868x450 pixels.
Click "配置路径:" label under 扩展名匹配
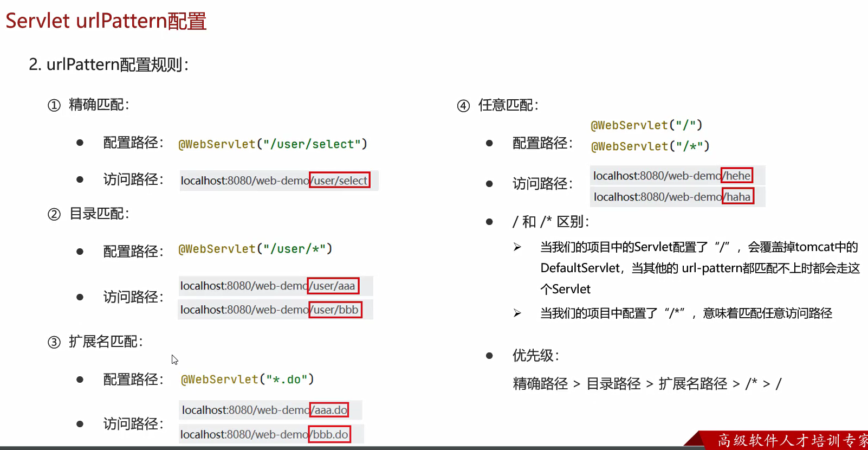[133, 380]
